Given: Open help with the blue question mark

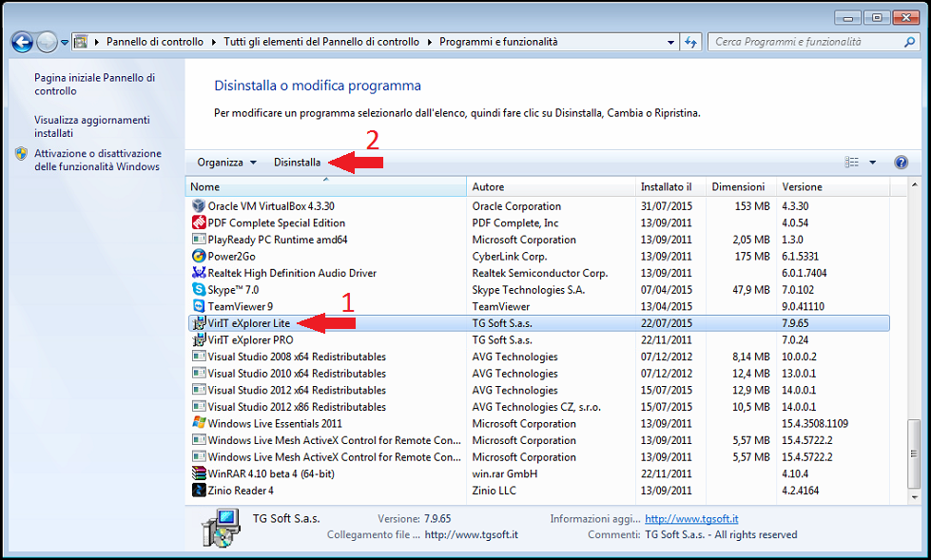Looking at the screenshot, I should 901,163.
